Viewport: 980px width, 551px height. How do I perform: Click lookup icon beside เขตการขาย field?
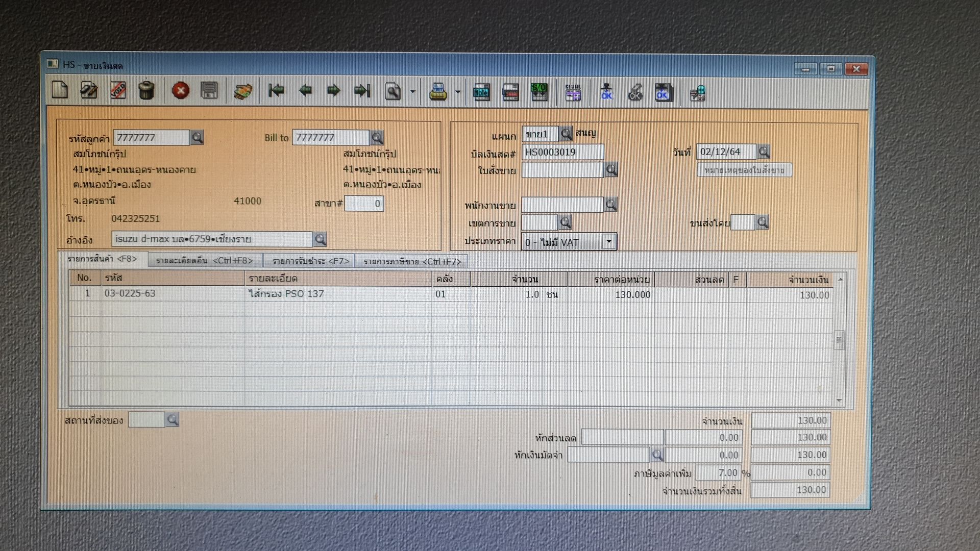pos(565,222)
